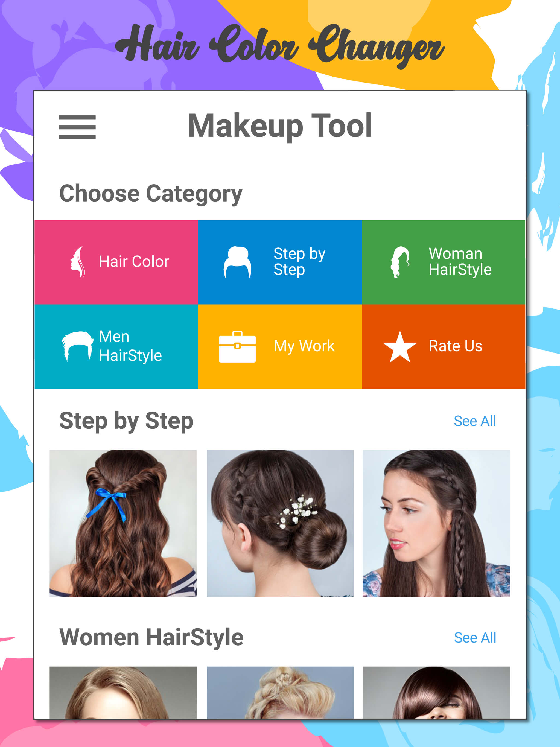Open the blonde updo hairstyle thumbnail

(x=280, y=692)
